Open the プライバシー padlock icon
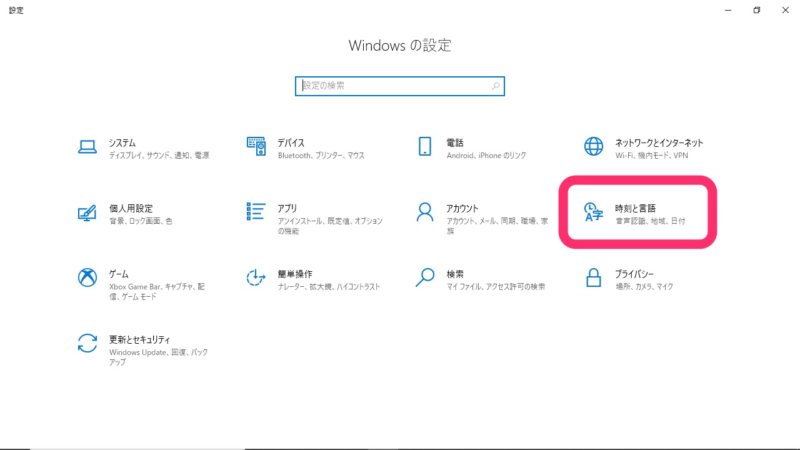The height and width of the screenshot is (450, 800). click(593, 278)
